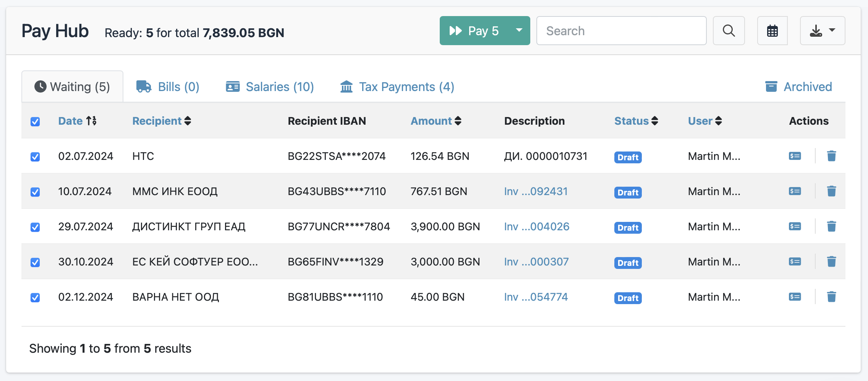The height and width of the screenshot is (381, 868).
Task: Open the Tax Payments (4) tab
Action: [397, 87]
